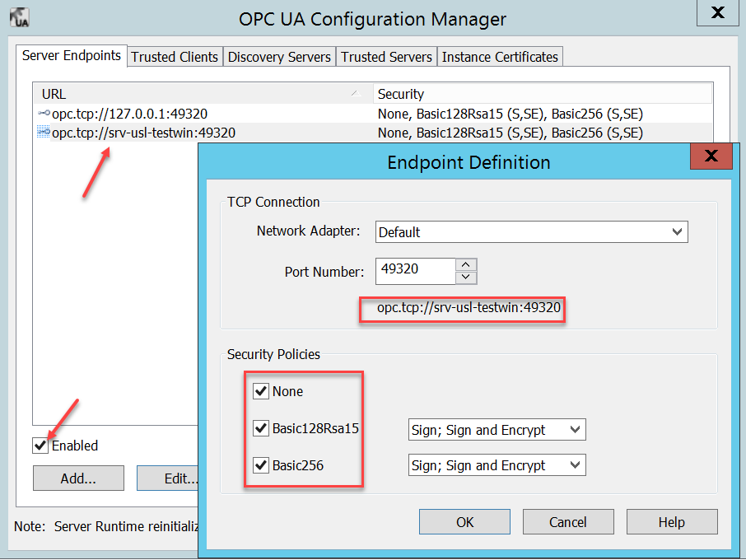The height and width of the screenshot is (560, 746).
Task: Click the Add... endpoint button
Action: [x=78, y=478]
